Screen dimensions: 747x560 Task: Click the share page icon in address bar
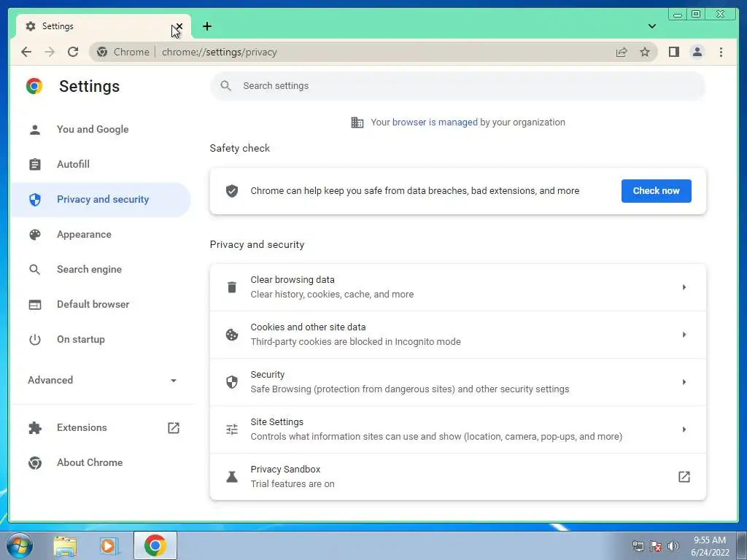click(x=622, y=52)
